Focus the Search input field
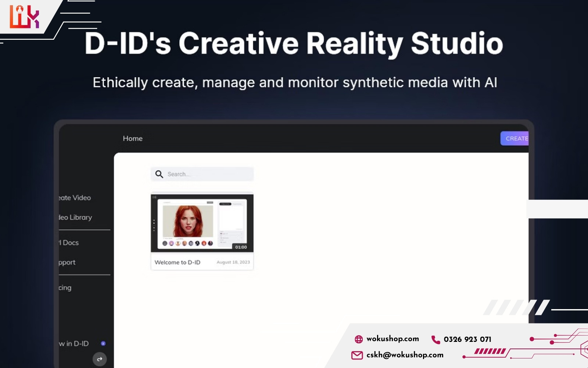The image size is (588, 368). coord(202,174)
